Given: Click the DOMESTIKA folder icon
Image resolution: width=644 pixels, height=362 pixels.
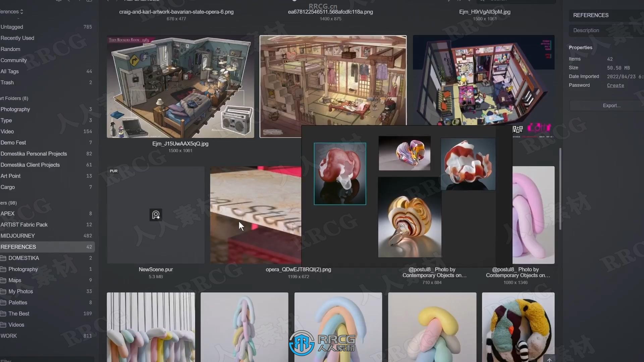Looking at the screenshot, I should click(x=3, y=258).
